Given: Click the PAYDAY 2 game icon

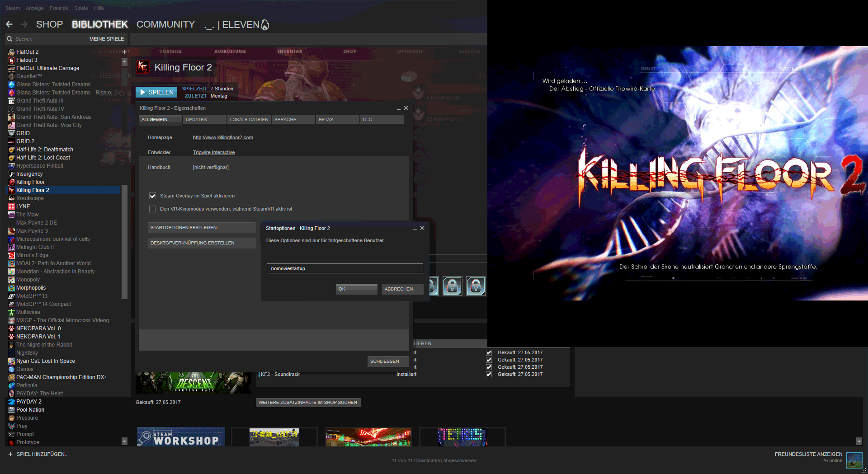Looking at the screenshot, I should coord(12,402).
